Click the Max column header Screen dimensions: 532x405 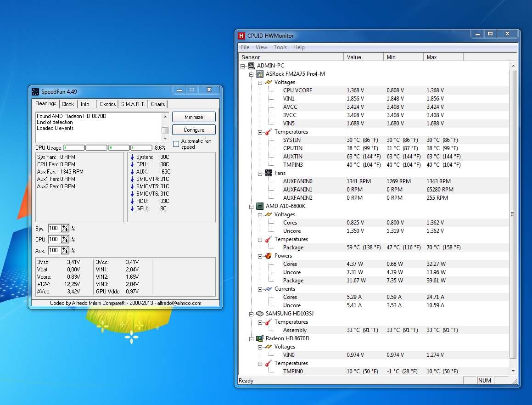(443, 57)
